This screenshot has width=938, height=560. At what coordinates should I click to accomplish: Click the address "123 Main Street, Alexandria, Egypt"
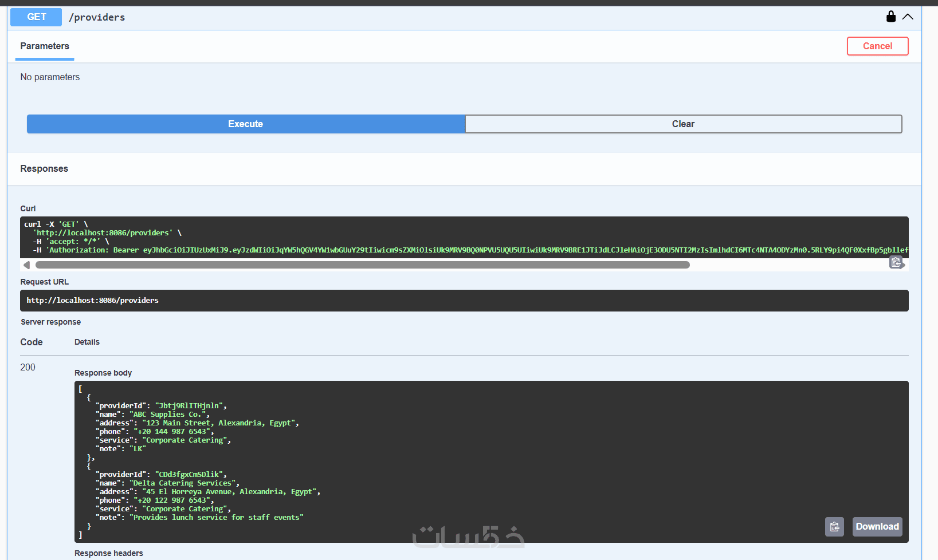click(x=218, y=423)
